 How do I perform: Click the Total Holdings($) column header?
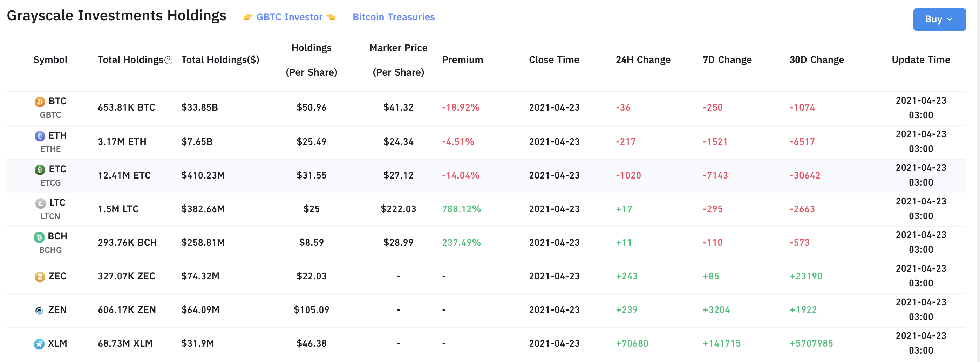pos(220,60)
